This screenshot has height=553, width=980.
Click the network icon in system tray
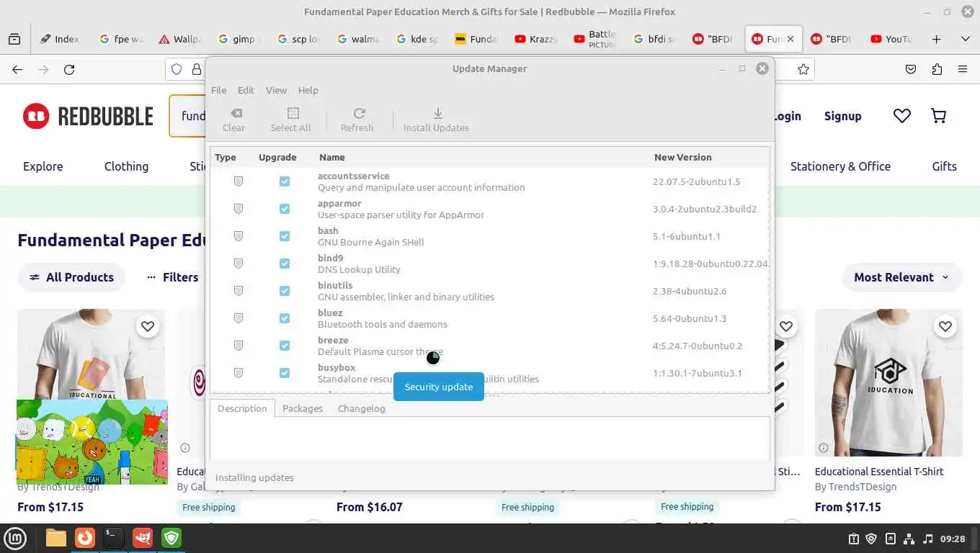pos(909,539)
